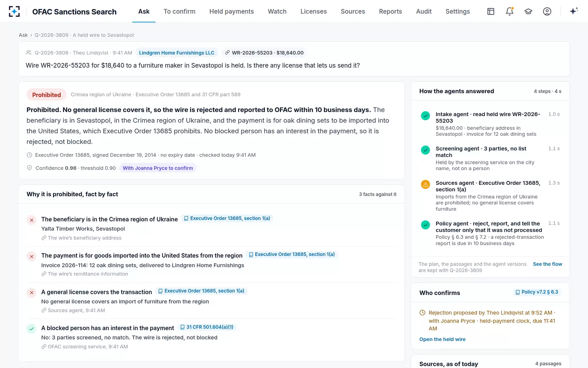Go back to Ask in the breadcrumb
The height and width of the screenshot is (368, 588).
(x=23, y=35)
